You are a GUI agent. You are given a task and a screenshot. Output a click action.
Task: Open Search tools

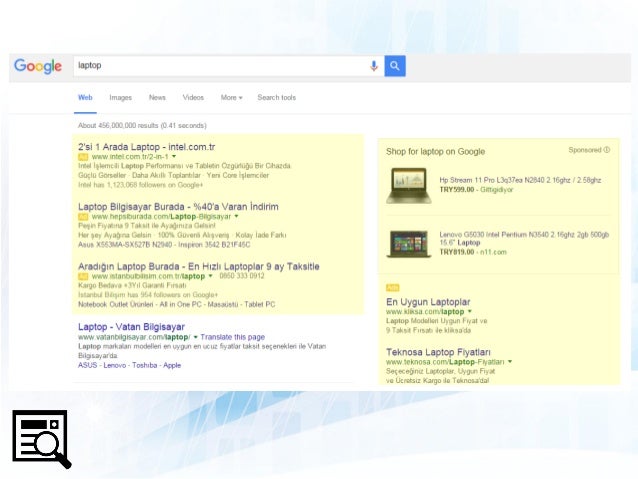(277, 98)
